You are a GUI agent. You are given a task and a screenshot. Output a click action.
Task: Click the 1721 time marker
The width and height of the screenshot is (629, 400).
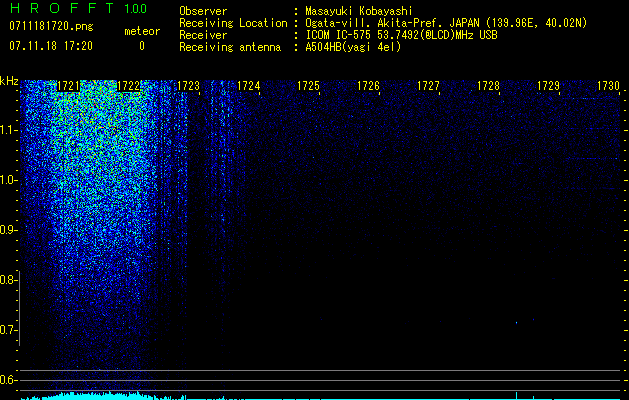[69, 86]
